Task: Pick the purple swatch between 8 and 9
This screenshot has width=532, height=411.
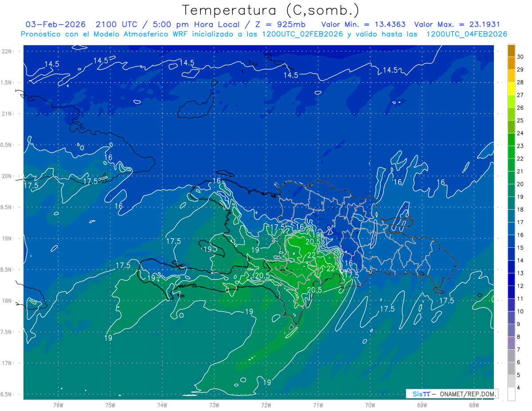Action: 511,343
